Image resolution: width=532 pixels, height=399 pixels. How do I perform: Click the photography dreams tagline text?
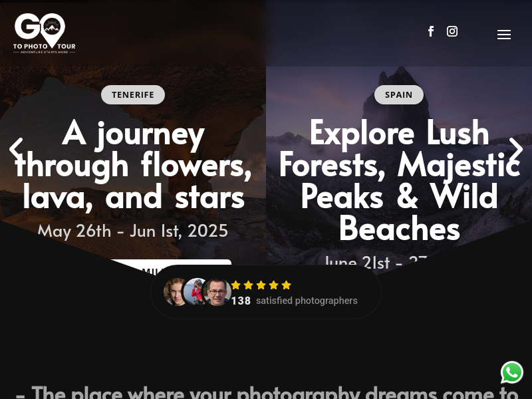coord(267,392)
